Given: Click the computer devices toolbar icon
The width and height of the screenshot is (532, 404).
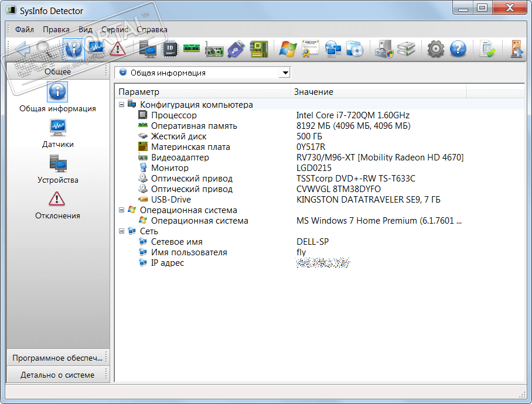Looking at the screenshot, I should pos(148,49).
